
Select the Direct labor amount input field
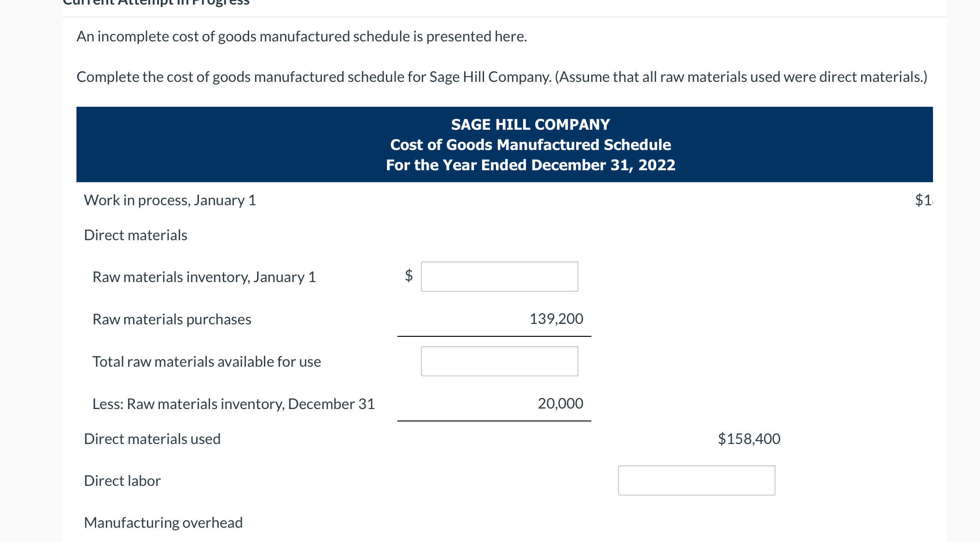pos(697,480)
